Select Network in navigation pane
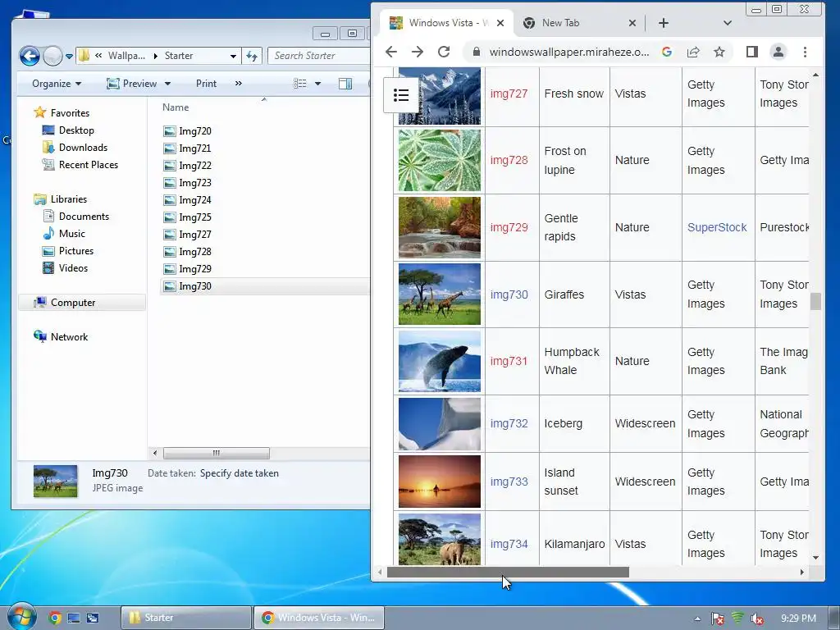The image size is (840, 630). (x=69, y=337)
